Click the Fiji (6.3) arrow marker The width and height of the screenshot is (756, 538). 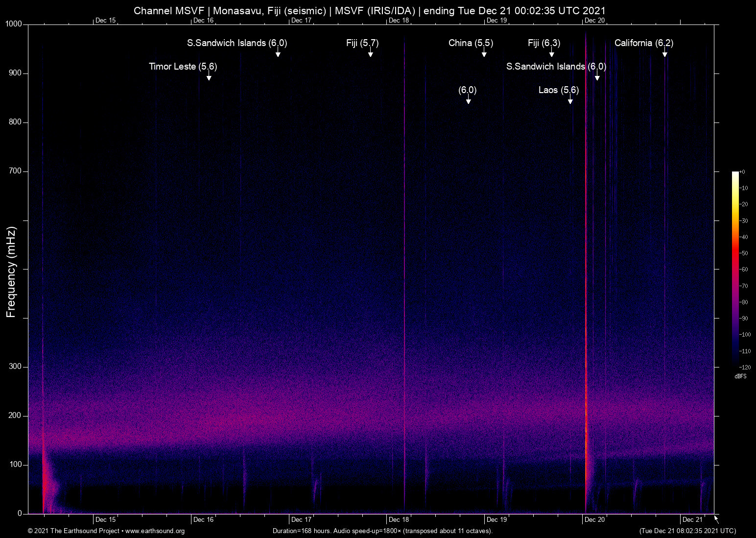[x=552, y=52]
